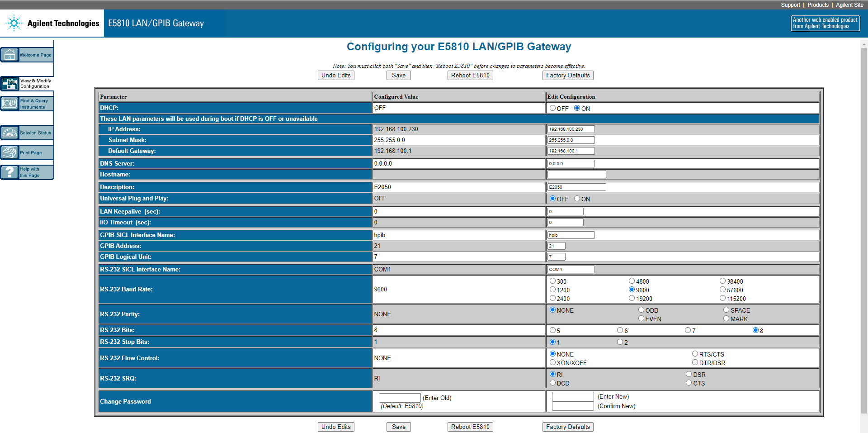Edit the Subnet Mask field

[x=571, y=140]
